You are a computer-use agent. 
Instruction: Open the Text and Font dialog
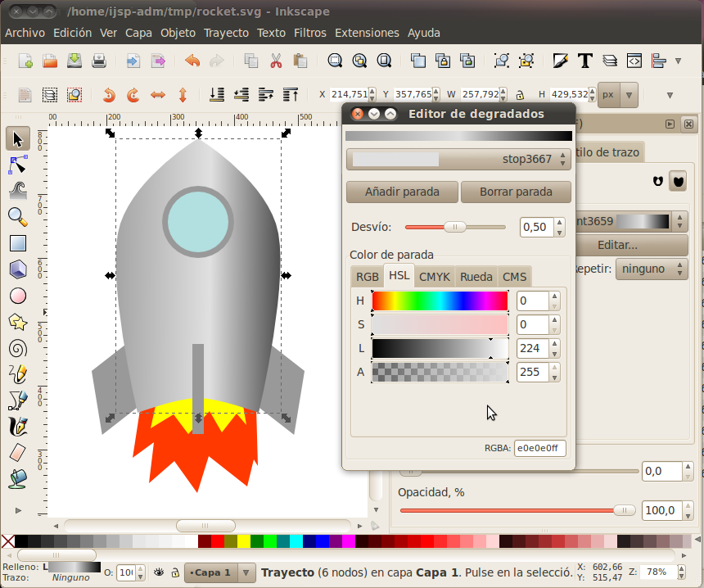pos(584,61)
